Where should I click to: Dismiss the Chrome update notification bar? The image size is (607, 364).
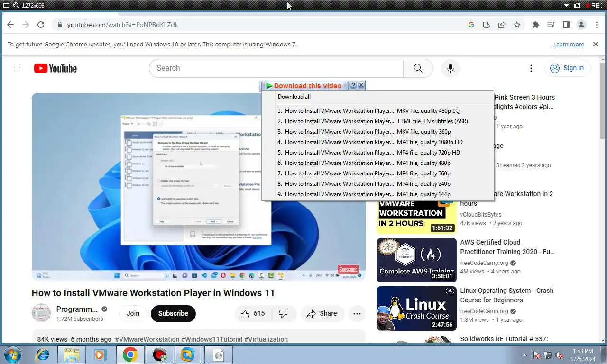tap(596, 44)
